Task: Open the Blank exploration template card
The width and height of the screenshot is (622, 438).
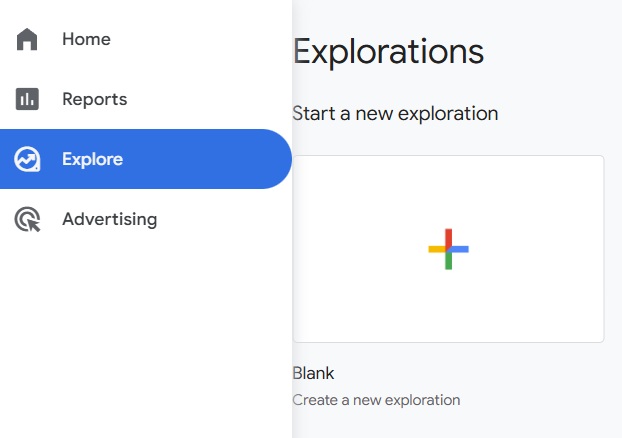Action: [x=448, y=249]
